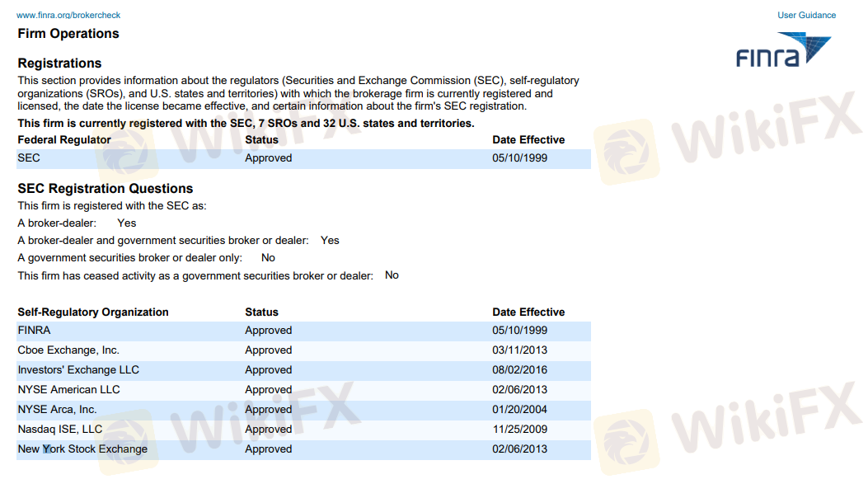868x498 pixels.
Task: Click the Federal Regulator column header
Action: (64, 139)
